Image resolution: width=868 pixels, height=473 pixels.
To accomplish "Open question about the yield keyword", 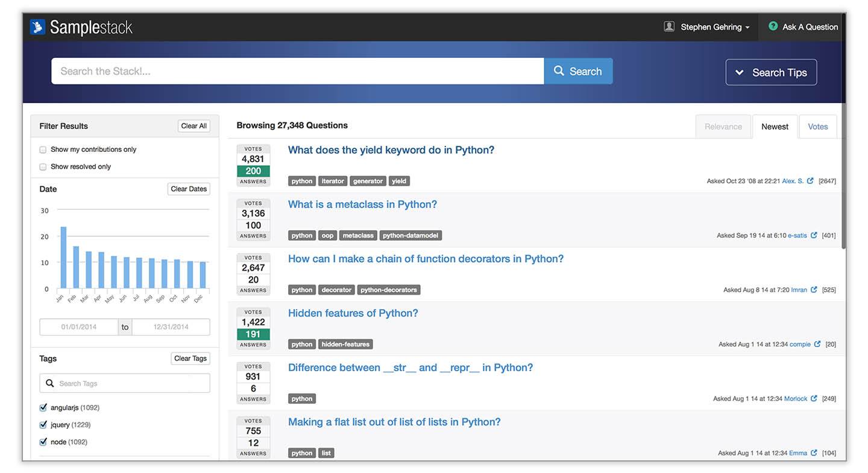I will point(391,150).
